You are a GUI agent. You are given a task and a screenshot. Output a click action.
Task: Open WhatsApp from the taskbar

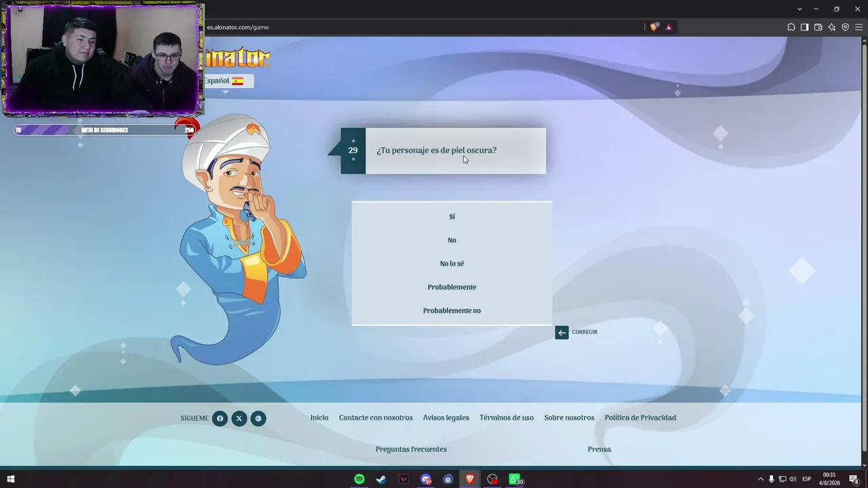point(515,479)
